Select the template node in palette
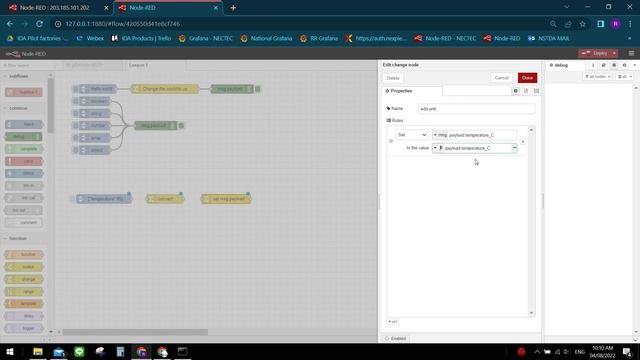This screenshot has height=360, width=640. [x=24, y=304]
